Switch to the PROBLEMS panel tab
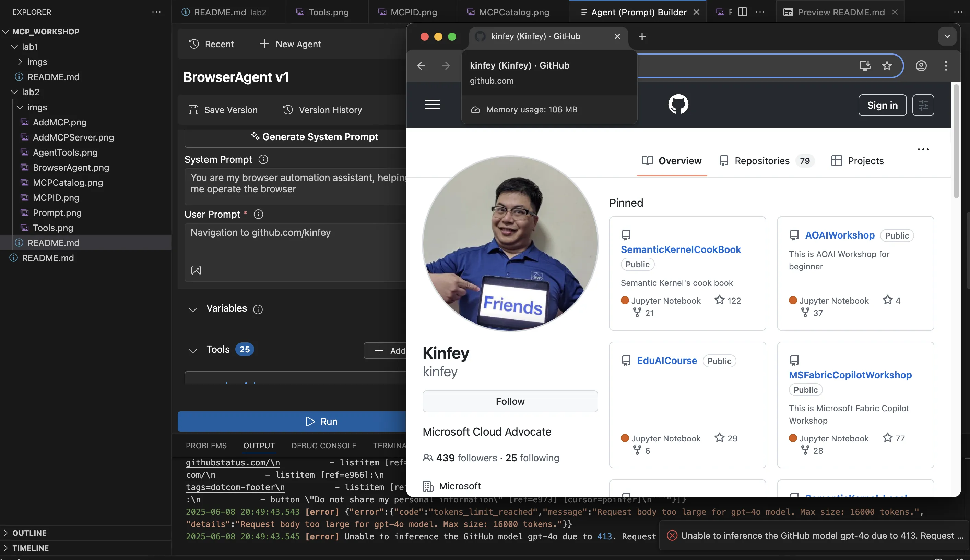 pyautogui.click(x=206, y=446)
